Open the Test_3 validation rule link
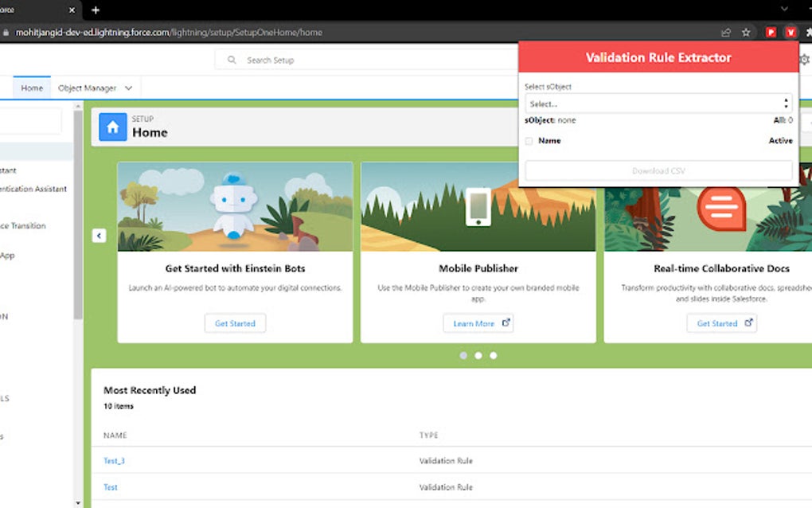The height and width of the screenshot is (508, 812). pos(114,461)
